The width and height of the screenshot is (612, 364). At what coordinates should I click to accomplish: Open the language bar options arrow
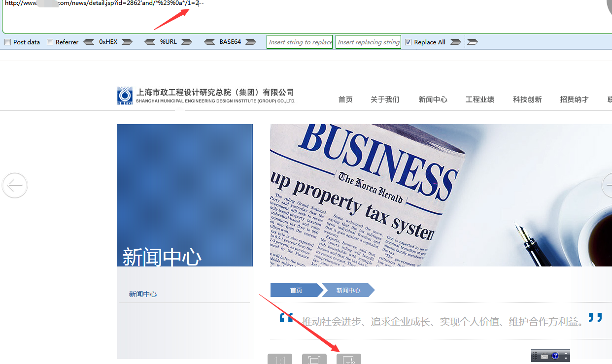pyautogui.click(x=566, y=359)
